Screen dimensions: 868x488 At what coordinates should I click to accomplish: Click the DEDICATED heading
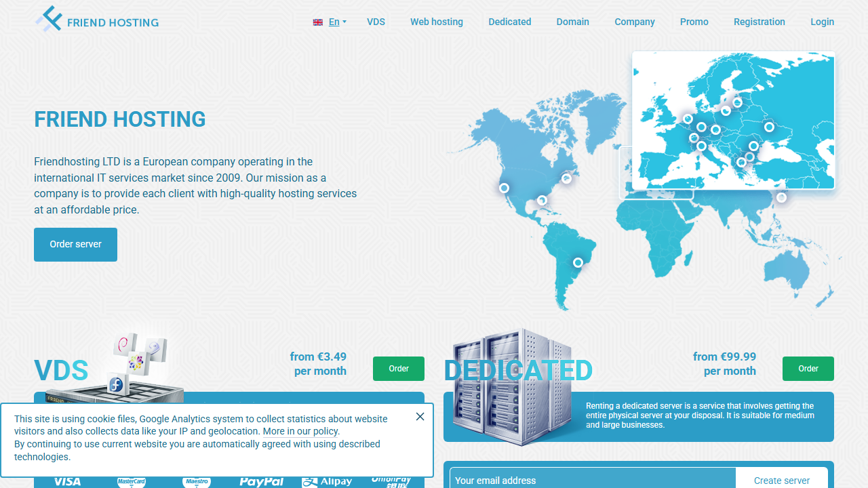(518, 371)
